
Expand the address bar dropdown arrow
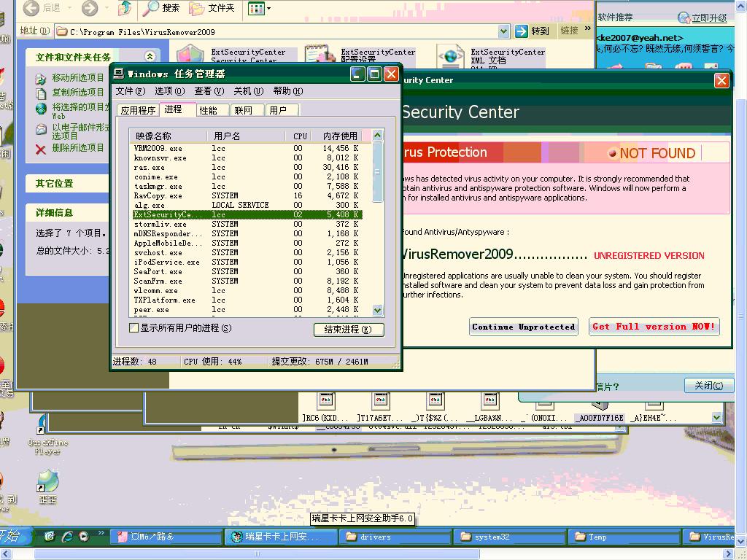[503, 31]
